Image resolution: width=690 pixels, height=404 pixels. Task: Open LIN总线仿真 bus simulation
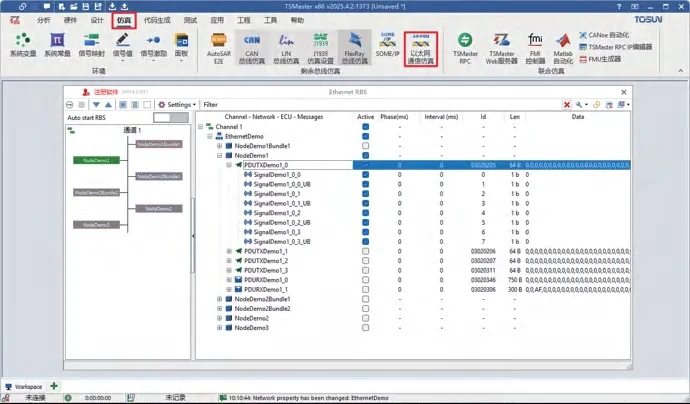coord(286,48)
